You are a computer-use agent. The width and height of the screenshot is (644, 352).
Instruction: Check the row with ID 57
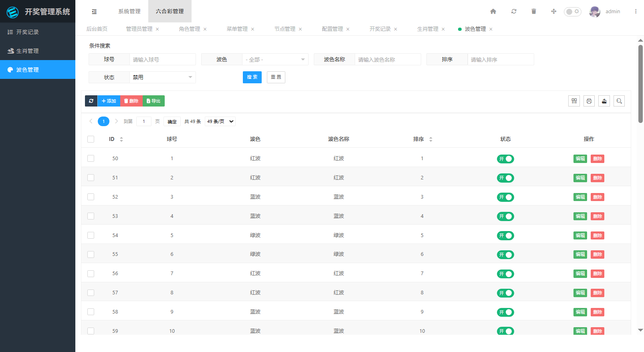tap(91, 293)
